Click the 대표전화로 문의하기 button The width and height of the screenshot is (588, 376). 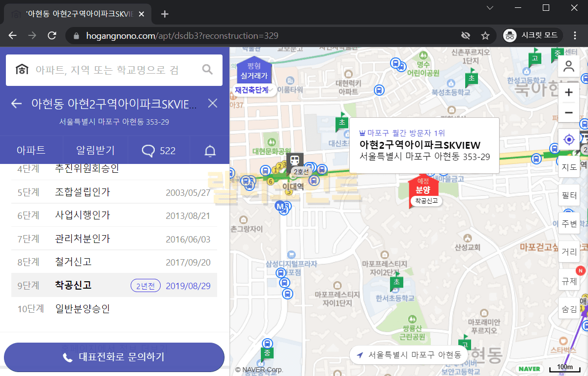click(x=114, y=357)
